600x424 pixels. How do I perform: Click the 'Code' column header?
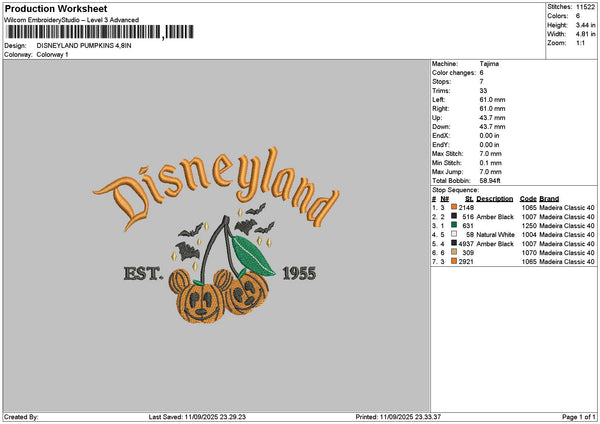coord(528,199)
